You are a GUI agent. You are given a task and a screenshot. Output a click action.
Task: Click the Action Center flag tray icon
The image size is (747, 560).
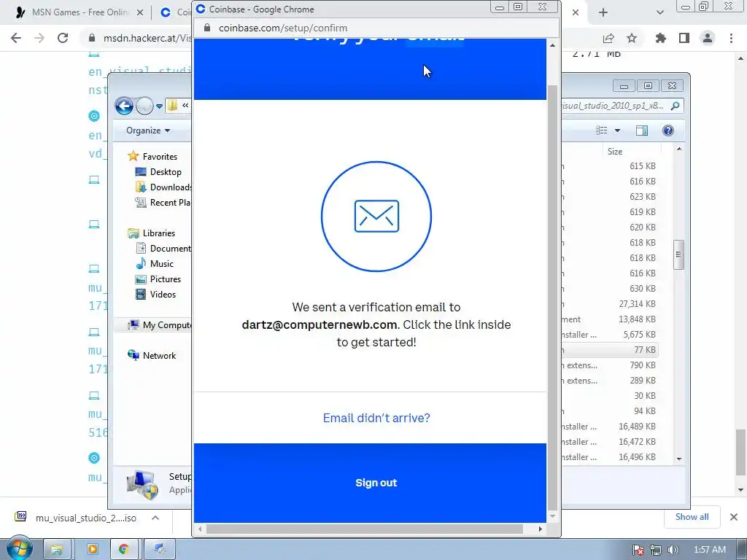tap(638, 550)
